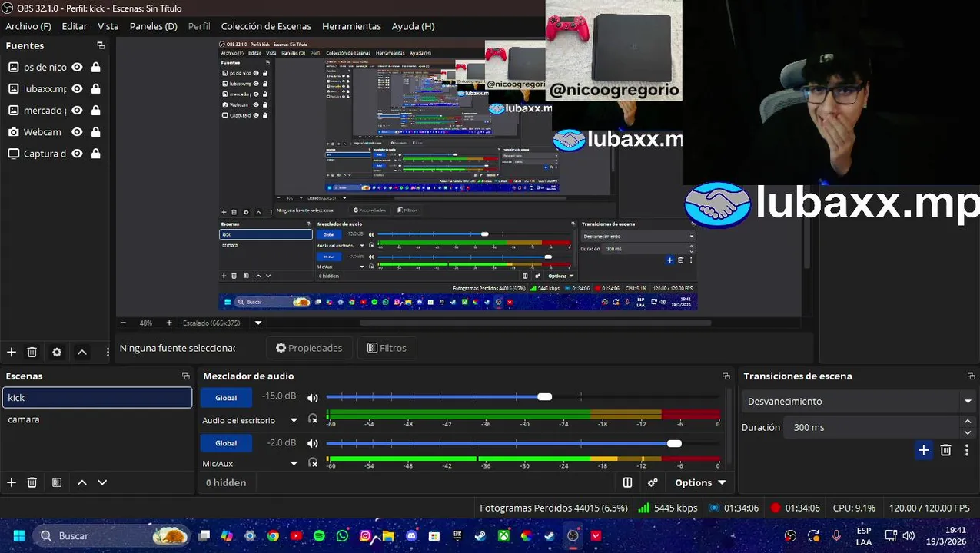Open WhatsApp from the taskbar
The image size is (980, 553).
[342, 536]
